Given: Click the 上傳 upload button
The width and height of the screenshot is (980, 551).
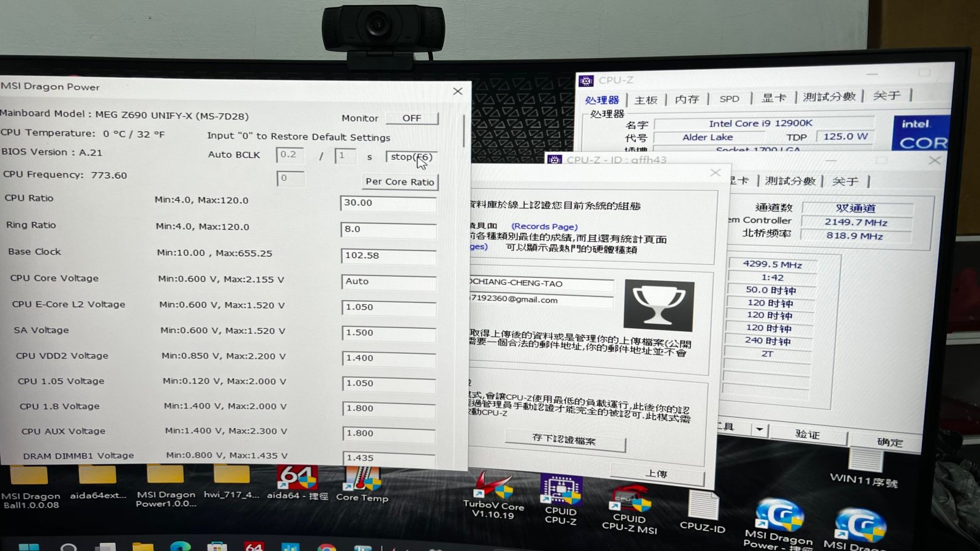Looking at the screenshot, I should pyautogui.click(x=656, y=473).
